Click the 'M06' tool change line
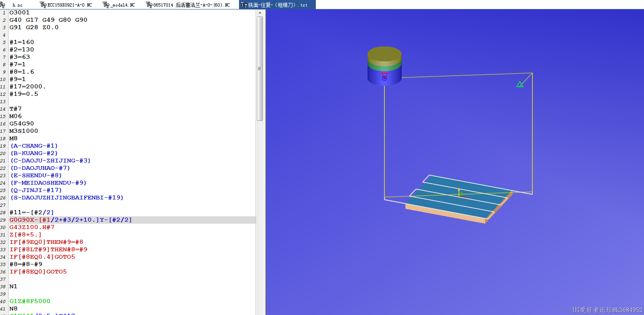644x315 pixels. click(x=16, y=116)
